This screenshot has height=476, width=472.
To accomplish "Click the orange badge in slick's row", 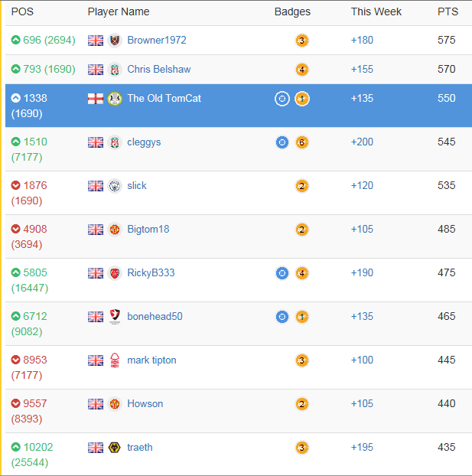I will coord(302,186).
